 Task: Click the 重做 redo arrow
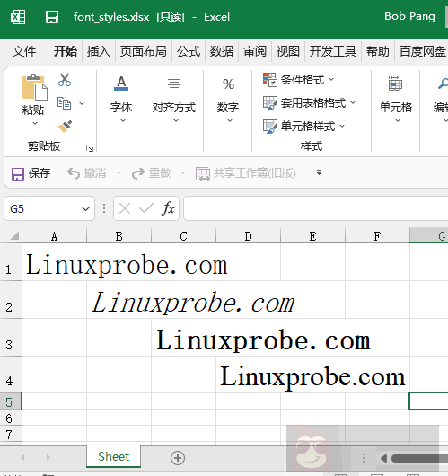pyautogui.click(x=138, y=173)
